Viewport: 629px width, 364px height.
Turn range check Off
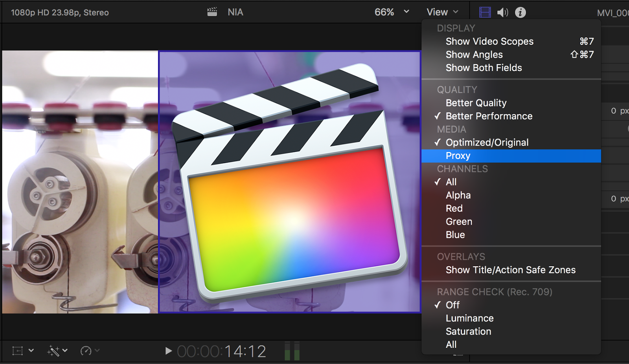pos(511,305)
